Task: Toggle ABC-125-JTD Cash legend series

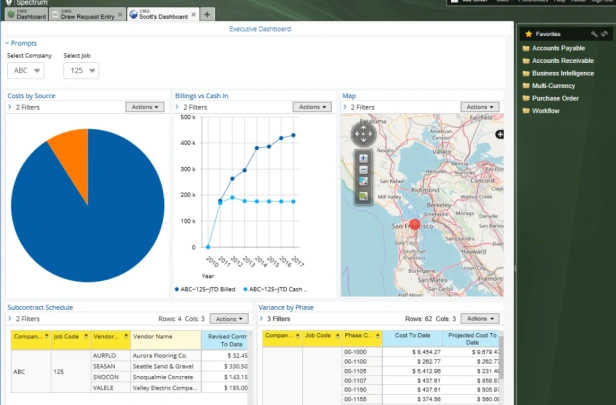Action: click(x=275, y=290)
